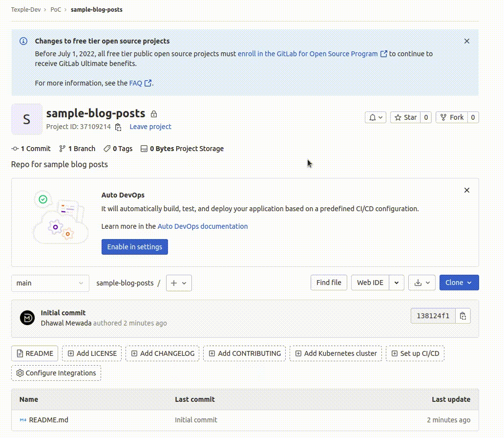Navigate to PoC in the breadcrumb
Screen dimensions: 504x438
coord(56,9)
